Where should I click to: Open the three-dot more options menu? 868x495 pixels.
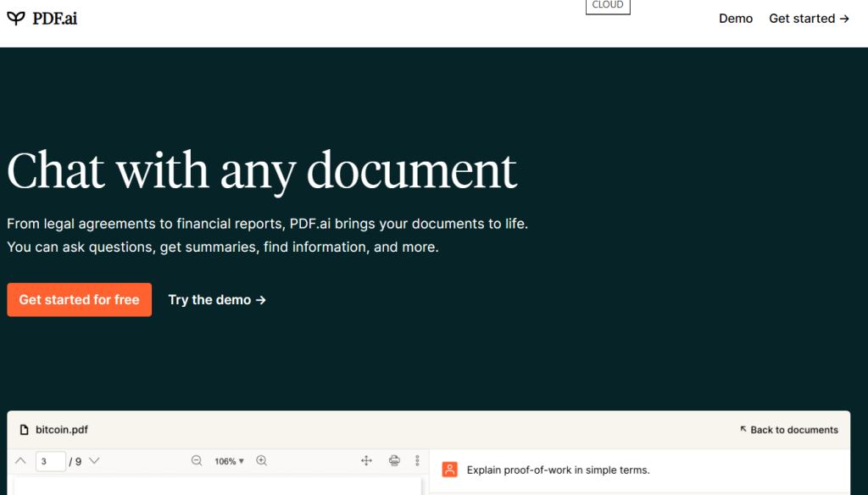(417, 460)
